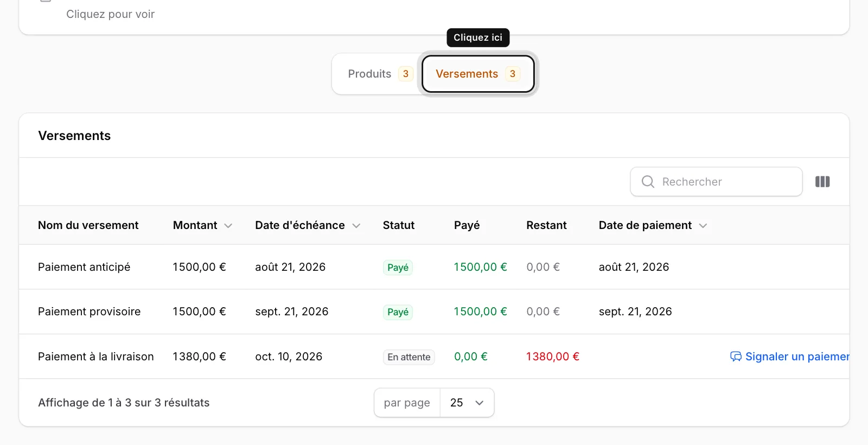
Task: Click the sept. 21, 2026 payment date
Action: (635, 311)
